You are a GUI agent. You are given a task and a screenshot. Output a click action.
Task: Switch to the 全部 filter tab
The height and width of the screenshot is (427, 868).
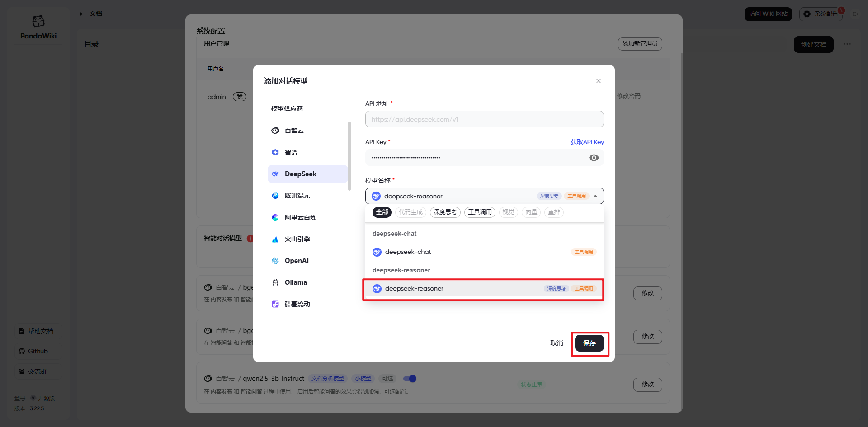[x=382, y=212]
